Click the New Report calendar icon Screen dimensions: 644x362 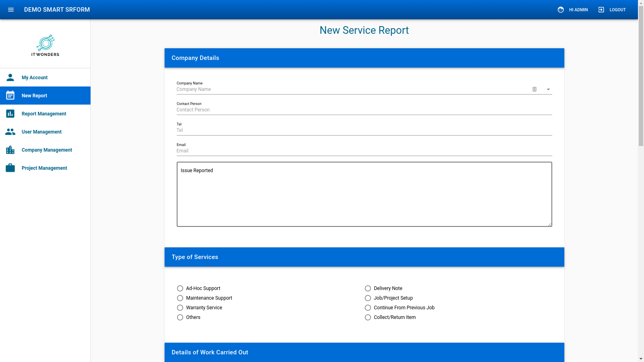pos(10,95)
